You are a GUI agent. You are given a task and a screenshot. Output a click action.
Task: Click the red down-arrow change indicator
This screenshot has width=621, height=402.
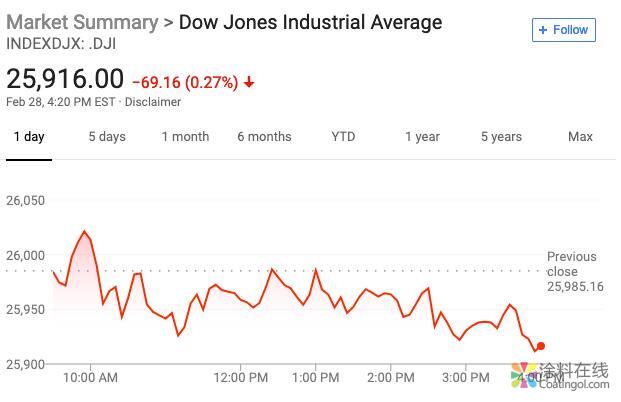(249, 82)
